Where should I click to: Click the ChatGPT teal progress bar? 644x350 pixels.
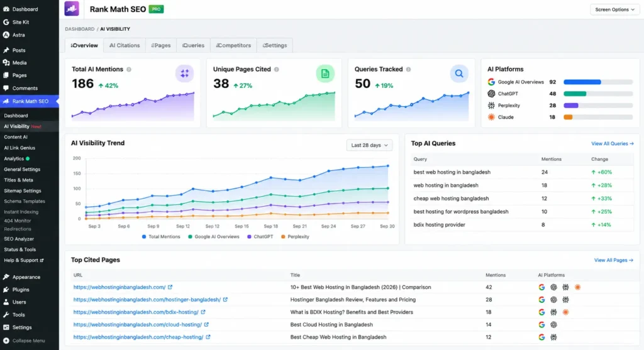click(x=575, y=94)
